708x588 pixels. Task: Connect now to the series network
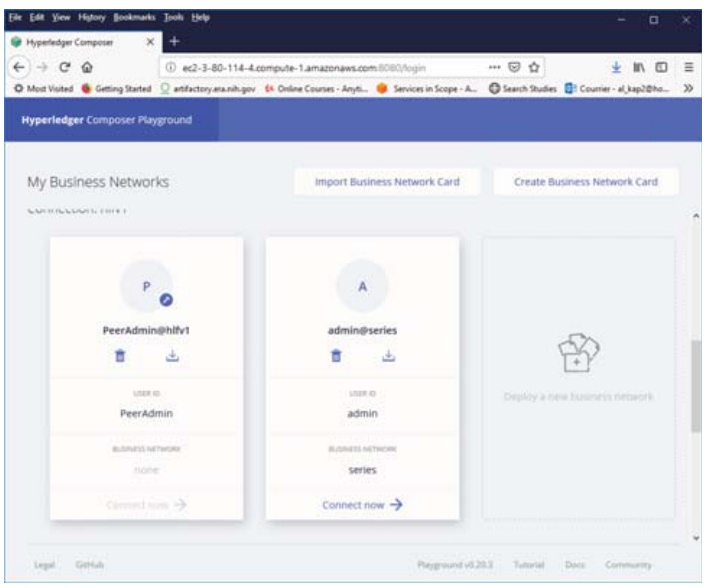coord(362,505)
